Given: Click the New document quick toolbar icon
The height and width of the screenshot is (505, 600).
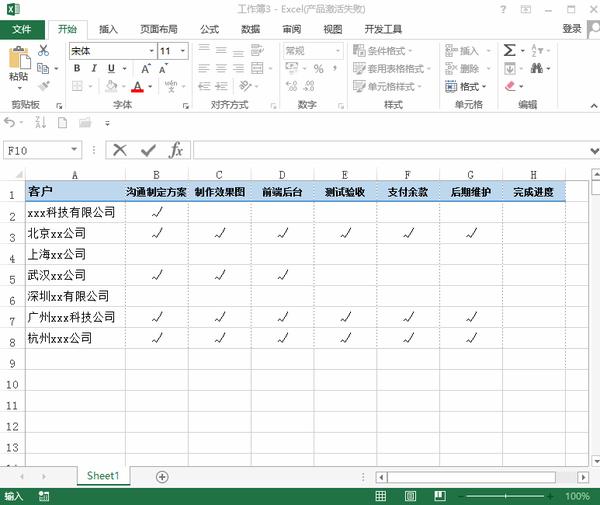Looking at the screenshot, I should point(62,123).
